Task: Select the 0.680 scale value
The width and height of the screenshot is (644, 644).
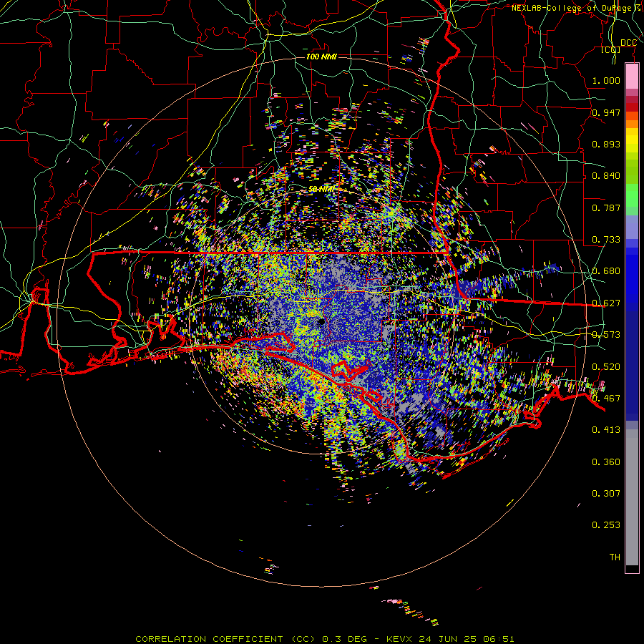Action: pos(606,271)
